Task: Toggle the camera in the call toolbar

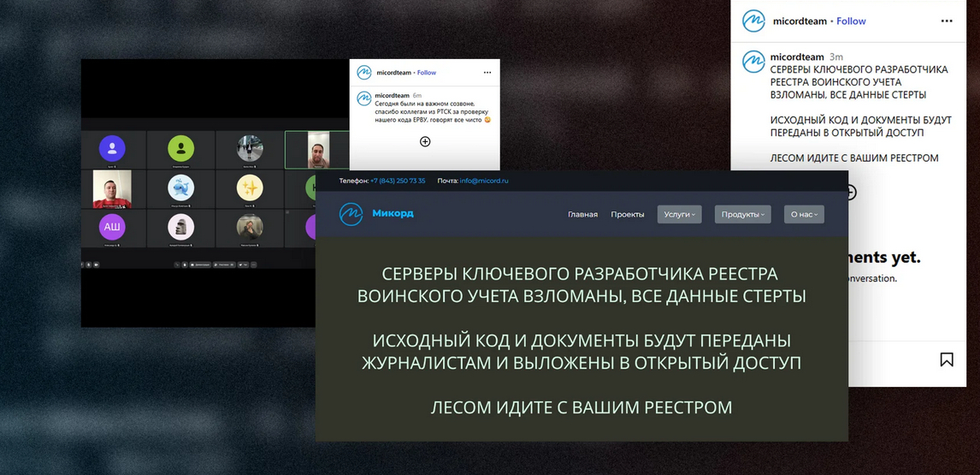Action: pyautogui.click(x=97, y=264)
